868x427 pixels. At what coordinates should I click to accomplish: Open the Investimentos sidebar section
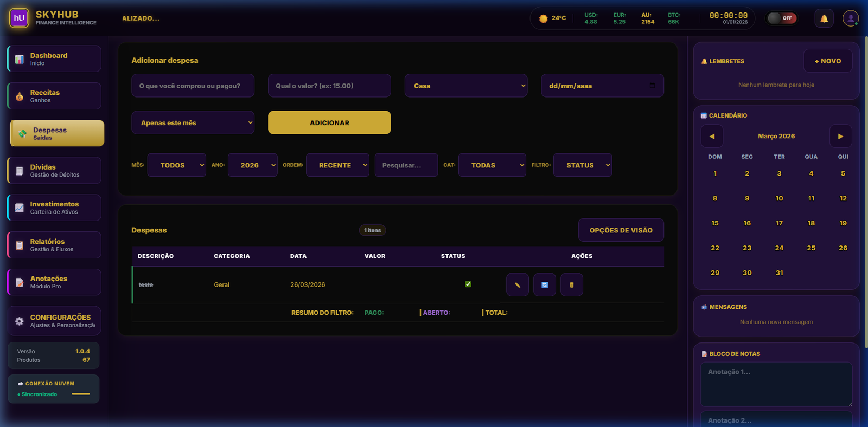pos(54,208)
